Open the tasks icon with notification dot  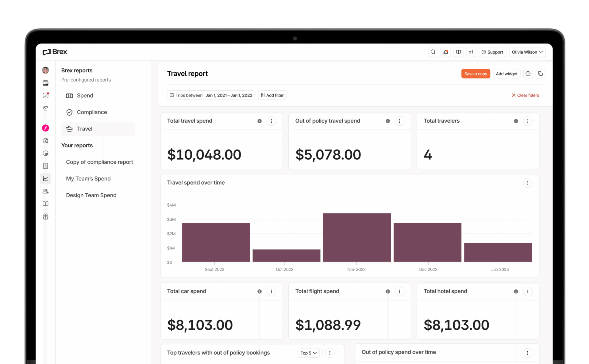point(45,95)
